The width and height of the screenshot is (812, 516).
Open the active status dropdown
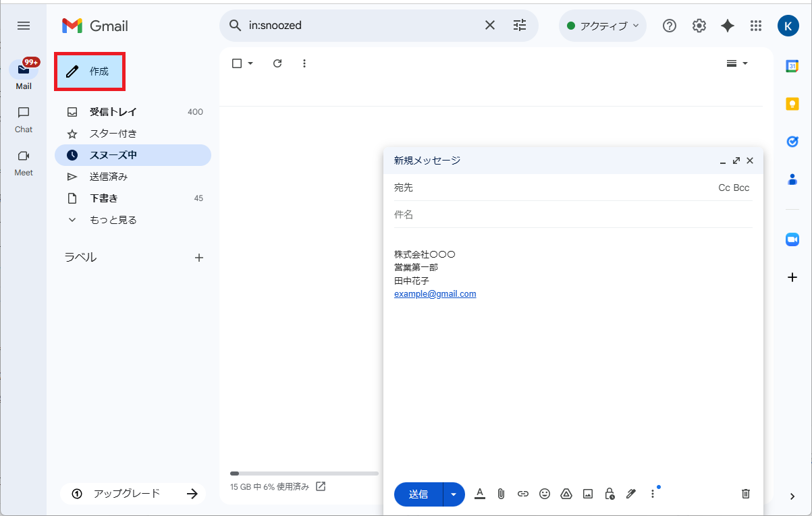601,26
